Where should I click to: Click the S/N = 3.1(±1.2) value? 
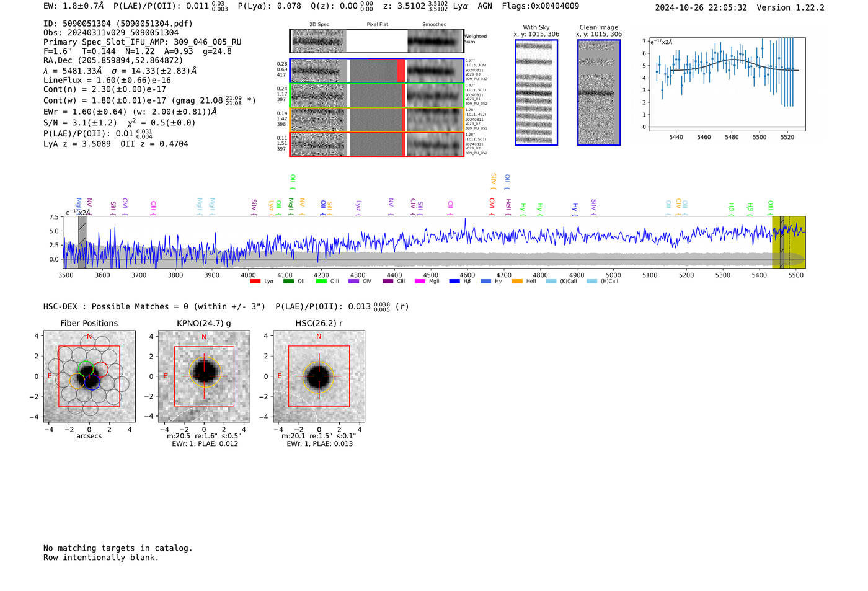tap(80, 123)
